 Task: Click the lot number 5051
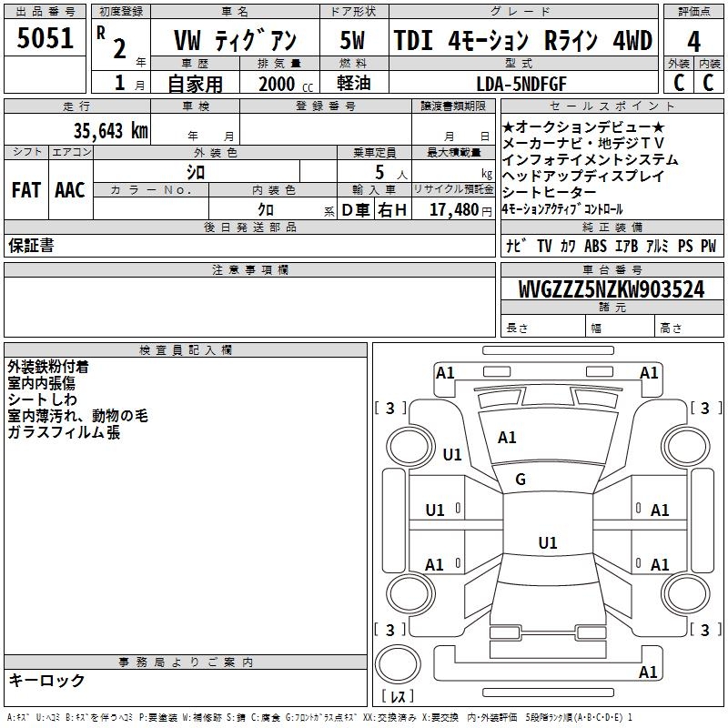tap(45, 37)
